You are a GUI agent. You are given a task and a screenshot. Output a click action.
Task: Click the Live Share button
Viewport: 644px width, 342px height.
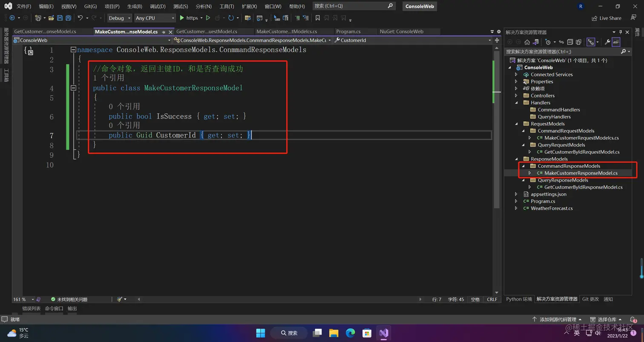coord(607,18)
